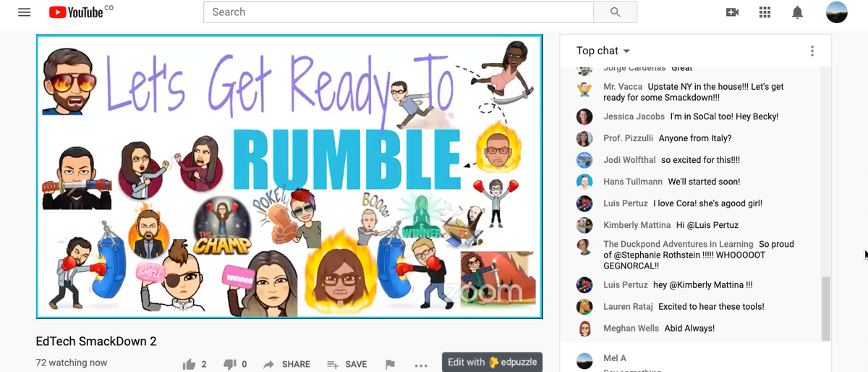
Task: Click the SHARE button
Action: tap(286, 364)
